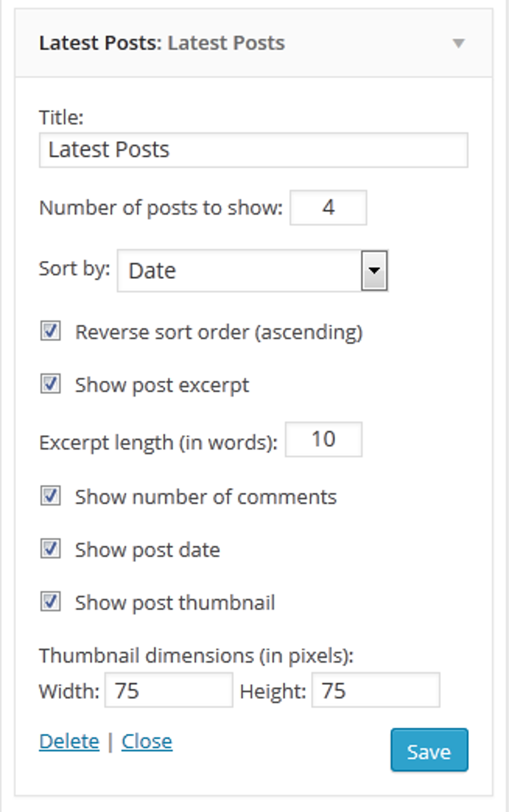Collapse the Latest Posts widget panel
The width and height of the screenshot is (509, 812).
coord(460,44)
